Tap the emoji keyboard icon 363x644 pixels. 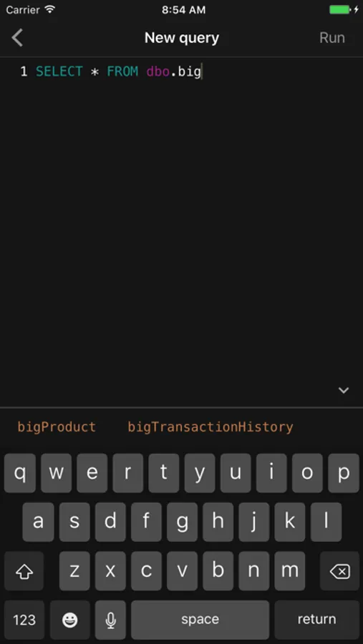70,620
